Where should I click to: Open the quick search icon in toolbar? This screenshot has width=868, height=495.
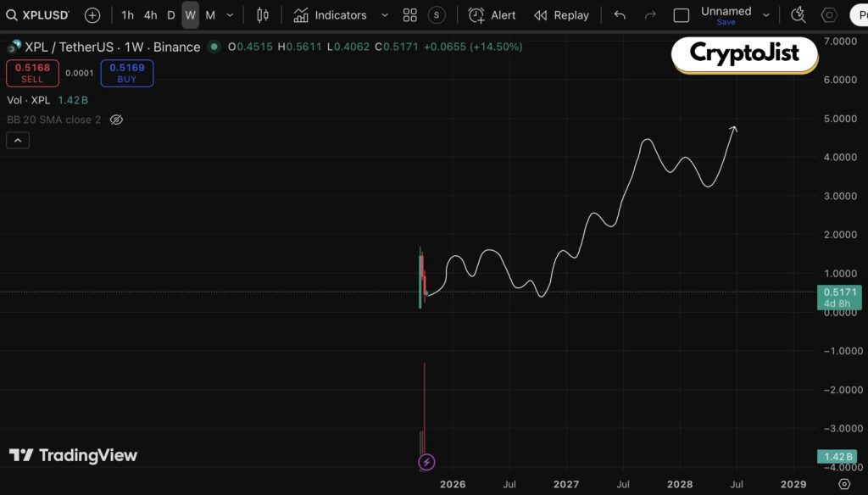tap(798, 15)
